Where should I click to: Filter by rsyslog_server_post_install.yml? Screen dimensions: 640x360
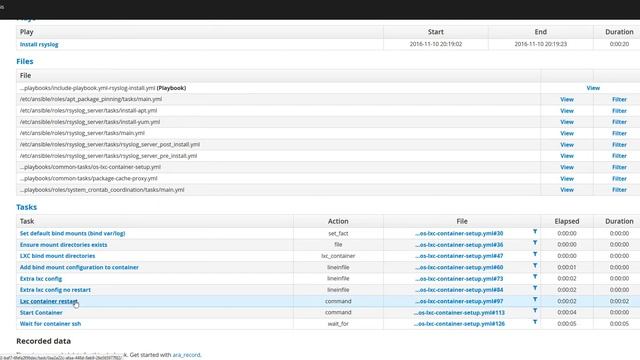619,144
